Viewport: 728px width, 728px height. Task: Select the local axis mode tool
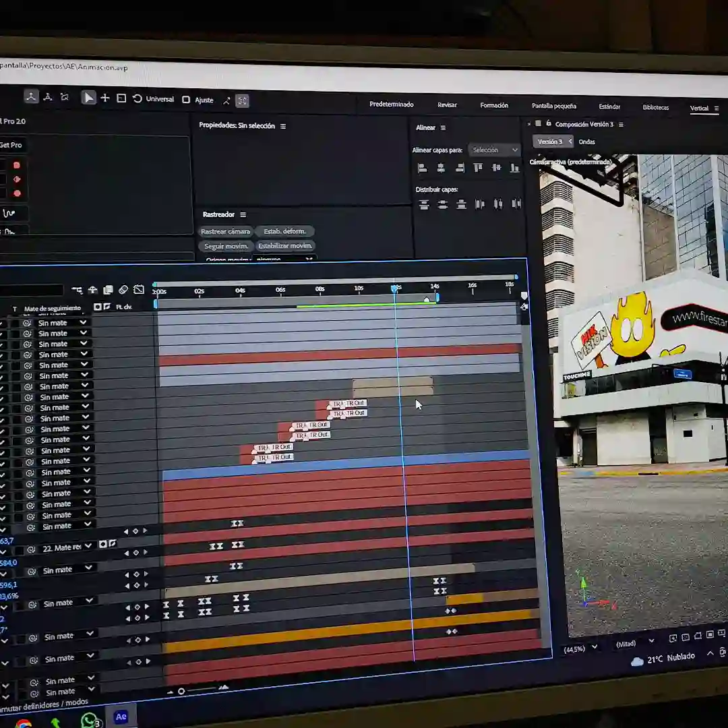tap(31, 96)
